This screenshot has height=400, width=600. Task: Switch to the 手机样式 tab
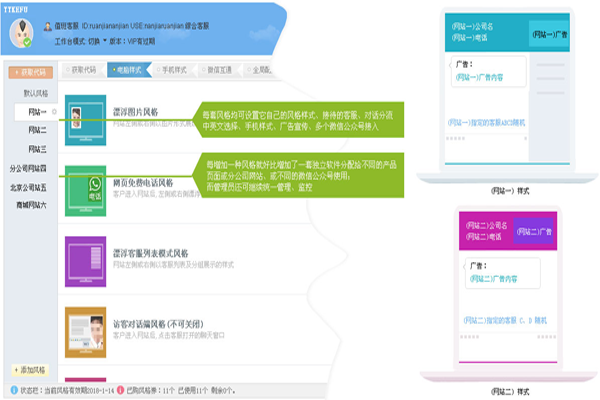tap(172, 70)
